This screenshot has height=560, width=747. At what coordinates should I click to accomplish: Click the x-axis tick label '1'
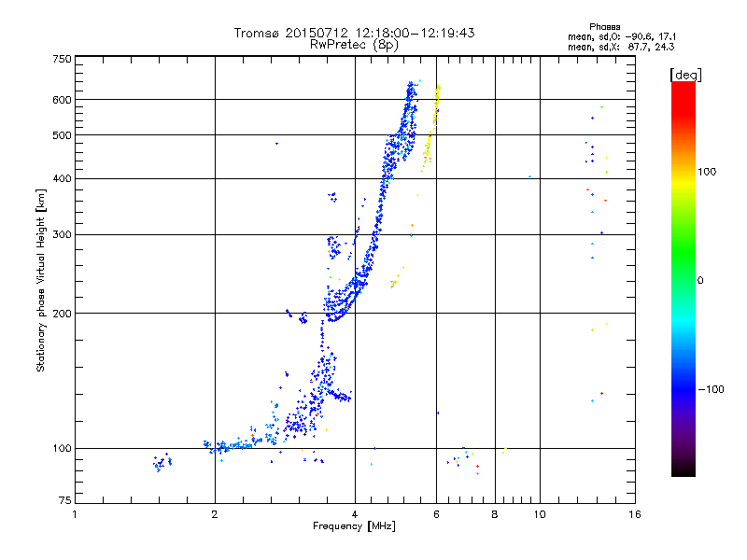(x=75, y=514)
